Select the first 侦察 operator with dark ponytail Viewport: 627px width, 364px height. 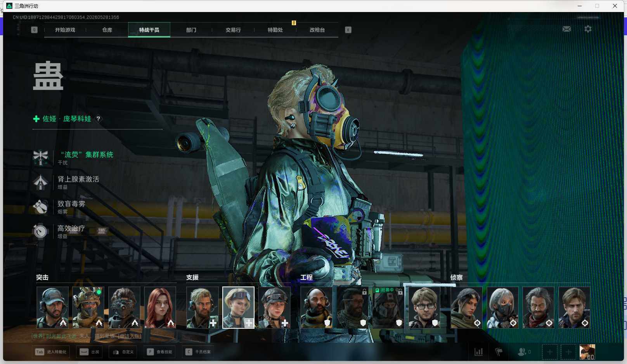pyautogui.click(x=466, y=307)
